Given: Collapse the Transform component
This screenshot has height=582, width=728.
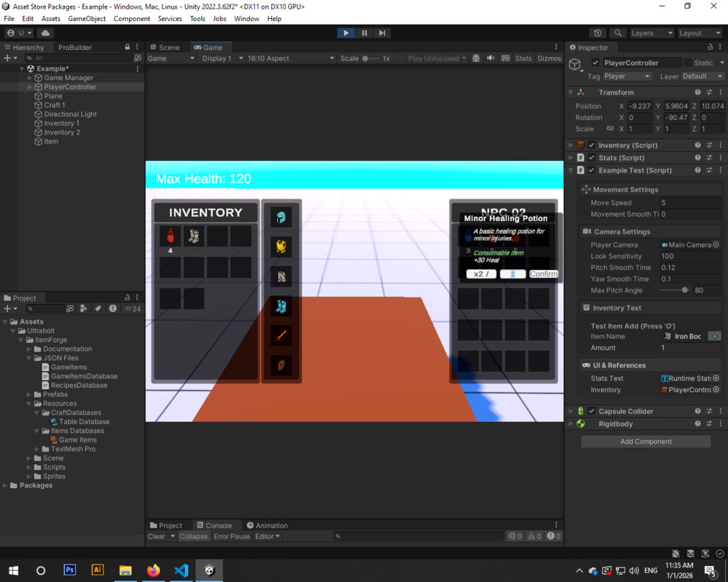Looking at the screenshot, I should 571,92.
